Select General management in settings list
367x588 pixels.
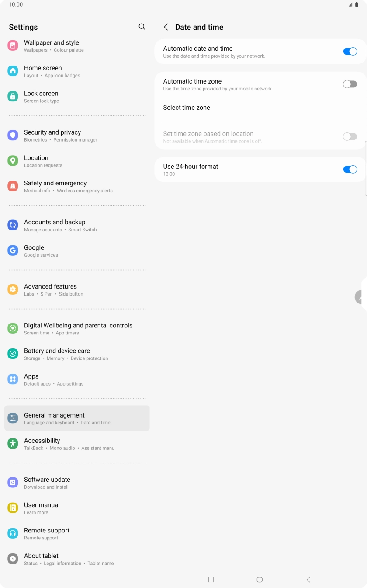point(77,418)
